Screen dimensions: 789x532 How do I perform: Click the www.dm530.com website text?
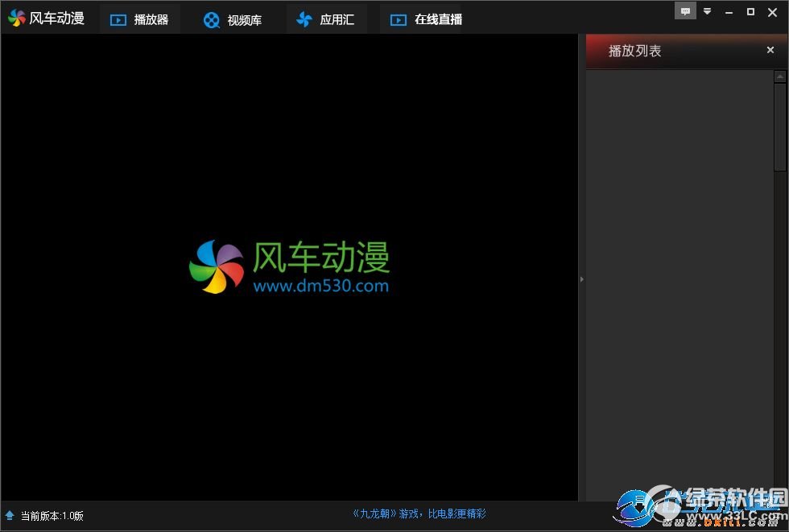point(321,286)
